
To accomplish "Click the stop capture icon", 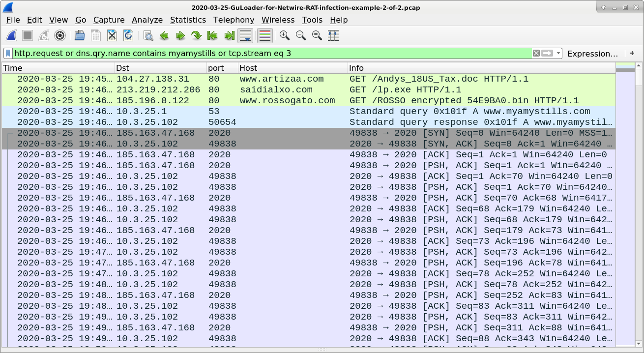I will (x=27, y=35).
